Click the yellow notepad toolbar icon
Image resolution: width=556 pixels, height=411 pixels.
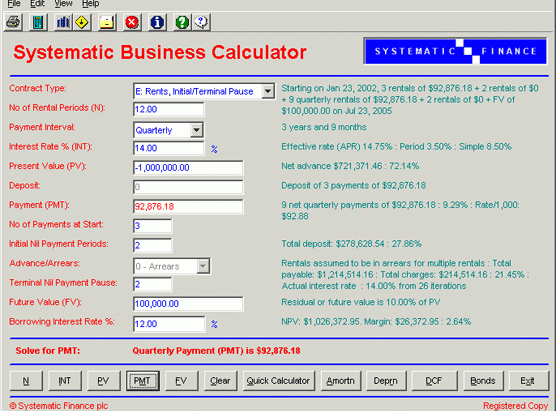point(107,22)
